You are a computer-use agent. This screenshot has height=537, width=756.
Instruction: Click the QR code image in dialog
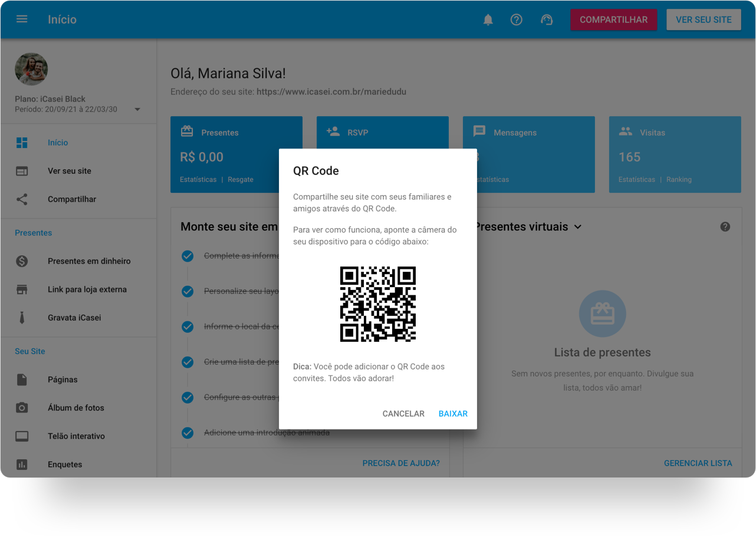point(378,304)
